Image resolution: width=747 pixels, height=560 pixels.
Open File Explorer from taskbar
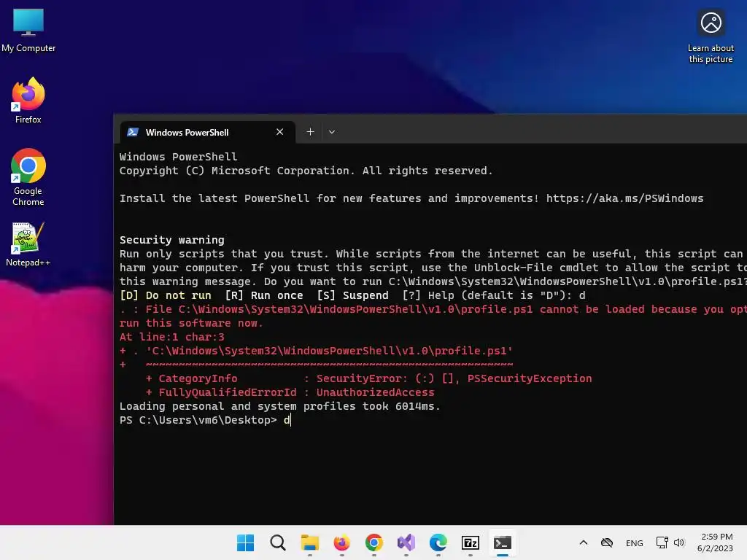click(x=309, y=542)
